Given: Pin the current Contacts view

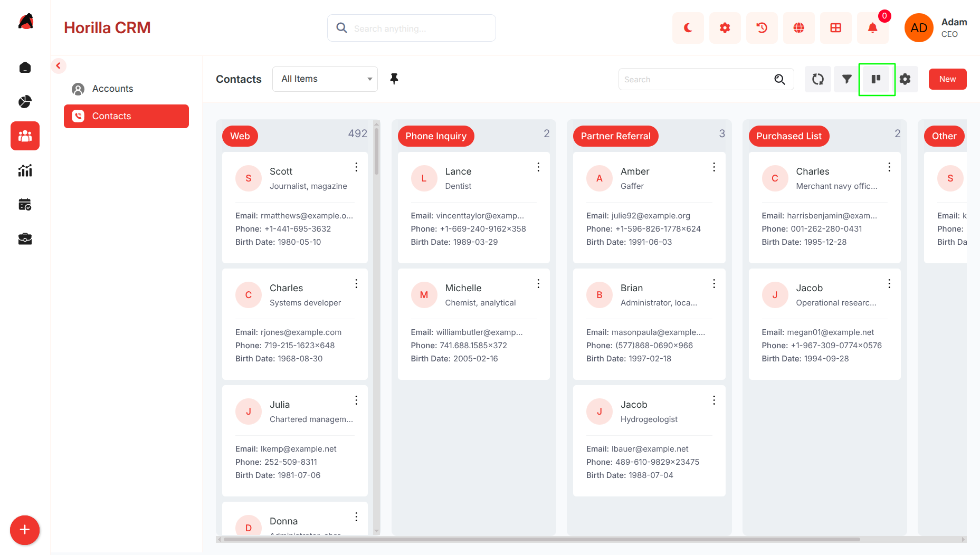Looking at the screenshot, I should point(394,79).
